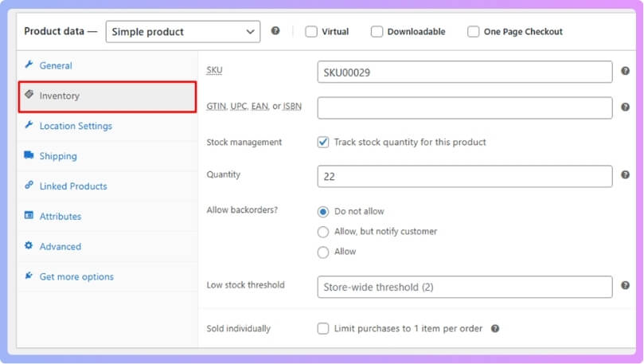The width and height of the screenshot is (644, 364).
Task: Click the Get more options plug icon
Action: [29, 276]
